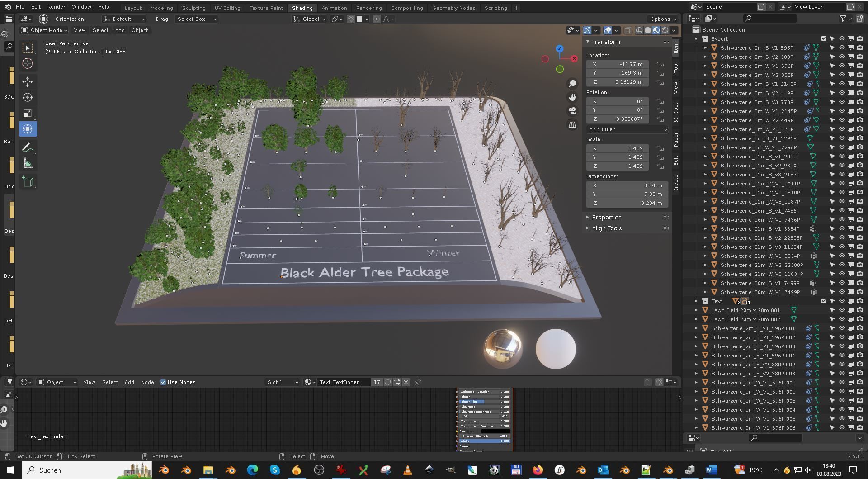Screen dimensions: 868x479
Task: Activate the Move tool
Action: 28,82
